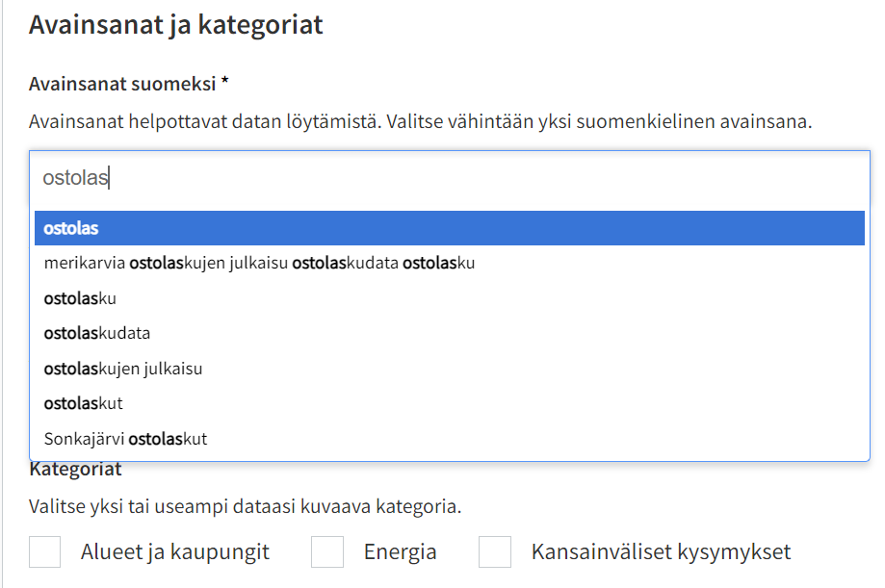Enable the "Energia" category checkbox
885x588 pixels.
tap(326, 551)
